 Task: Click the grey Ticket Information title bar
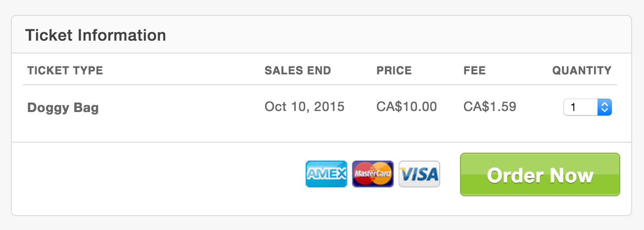(322, 35)
